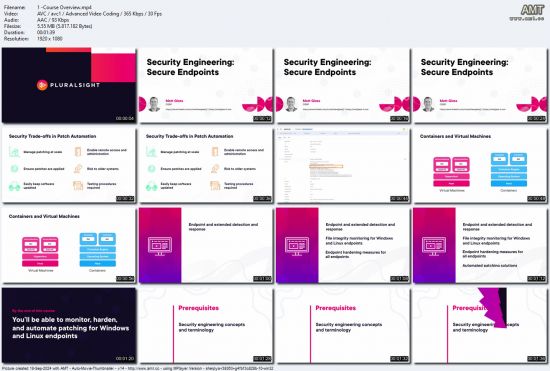The width and height of the screenshot is (550, 371).
Task: Click monitor icon on single-bullet endpoint slide
Action: pos(160,245)
